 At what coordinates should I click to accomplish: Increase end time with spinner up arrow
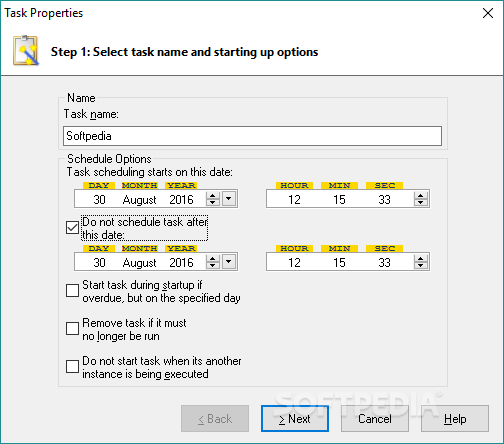pyautogui.click(x=421, y=258)
